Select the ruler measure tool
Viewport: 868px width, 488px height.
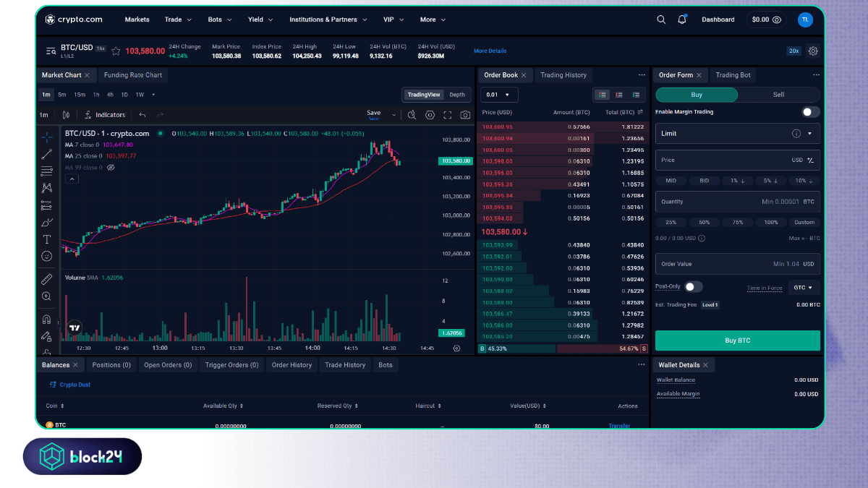tap(47, 278)
